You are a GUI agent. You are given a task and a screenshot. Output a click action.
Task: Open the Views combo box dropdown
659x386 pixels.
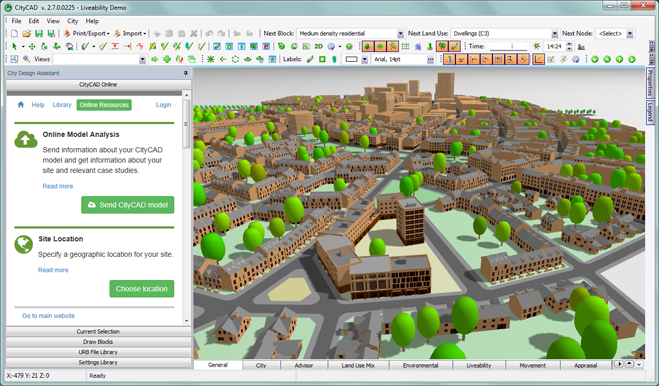[x=142, y=59]
